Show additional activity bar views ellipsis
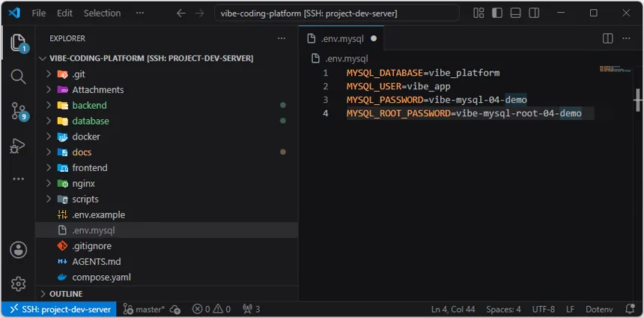644x318 pixels. [x=18, y=179]
